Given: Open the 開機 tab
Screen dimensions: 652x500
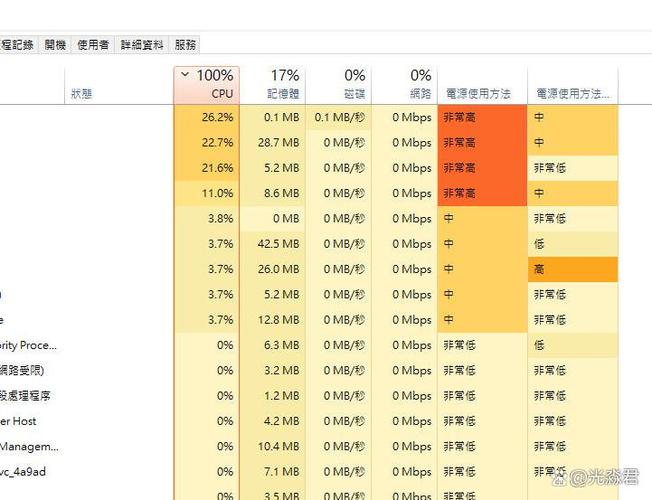Looking at the screenshot, I should 55,45.
